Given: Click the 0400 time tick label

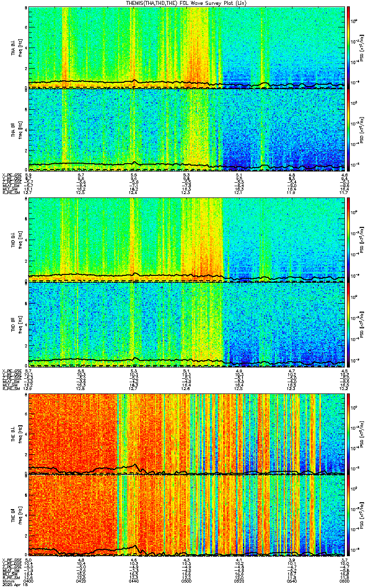Looking at the screenshot, I should point(29,581).
